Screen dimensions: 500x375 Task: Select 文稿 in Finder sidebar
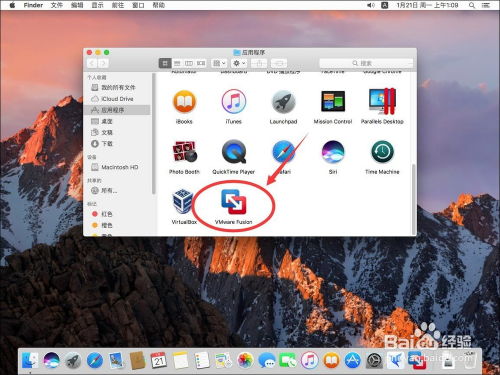(118, 132)
